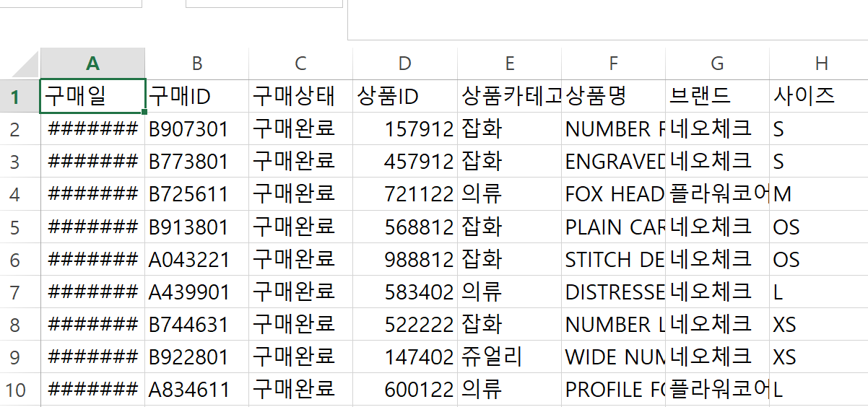Select cell B744631

point(197,324)
